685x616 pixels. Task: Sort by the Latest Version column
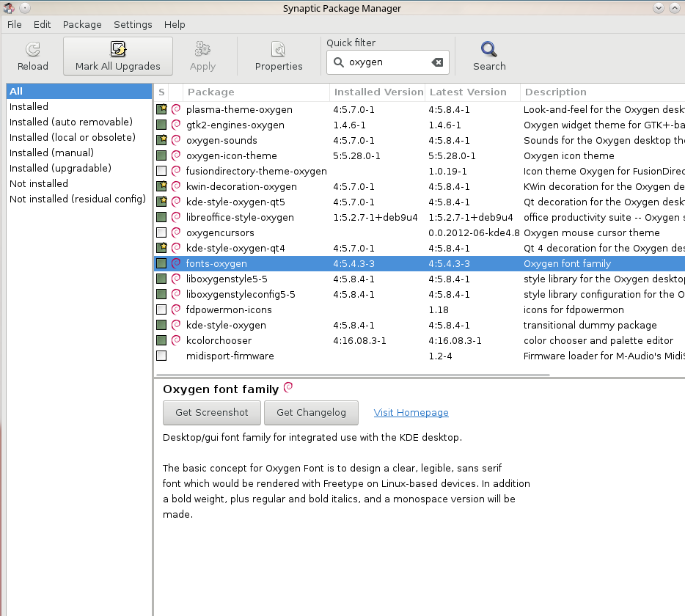tap(468, 92)
